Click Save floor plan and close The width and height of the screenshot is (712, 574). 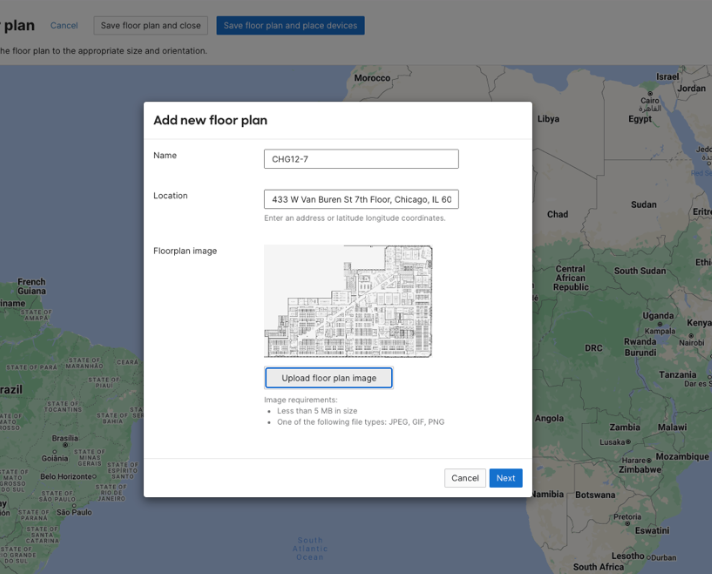[151, 25]
